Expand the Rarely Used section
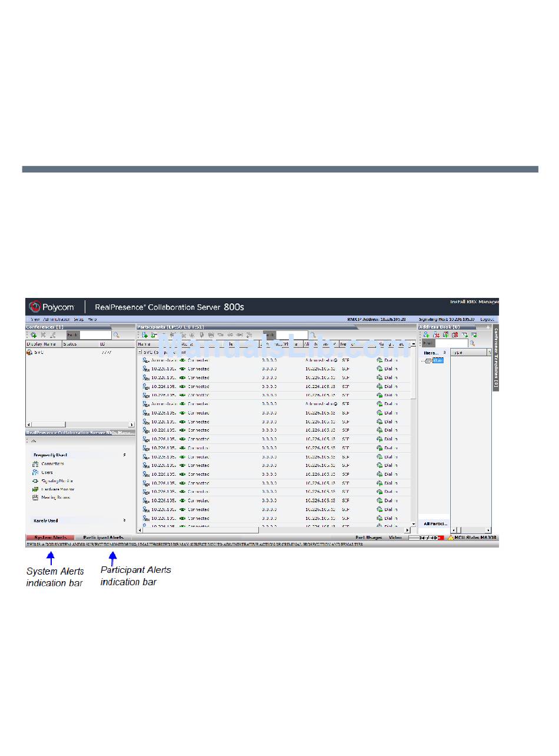 pyautogui.click(x=124, y=520)
